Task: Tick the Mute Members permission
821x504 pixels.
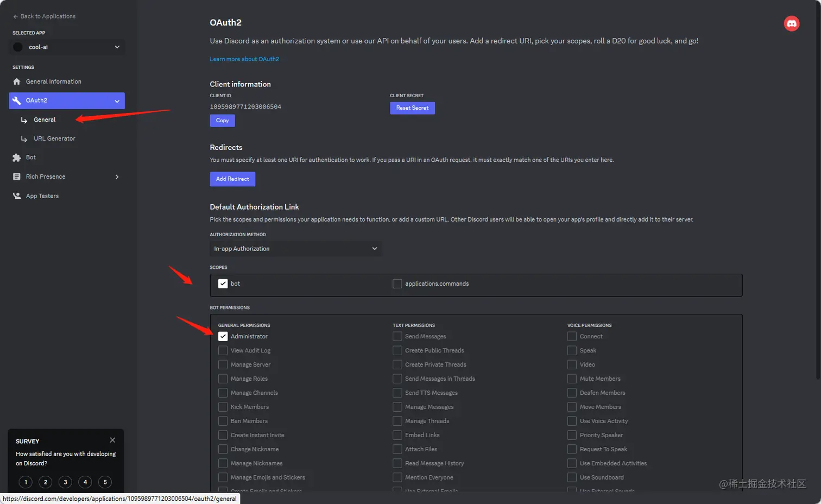Action: [572, 379]
